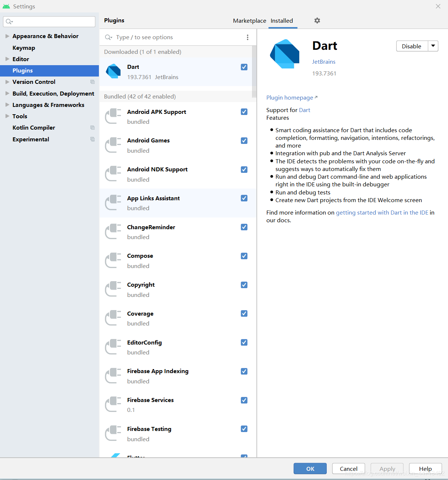Expand Appearance & Behavior tree node
This screenshot has height=480, width=448.
click(7, 36)
